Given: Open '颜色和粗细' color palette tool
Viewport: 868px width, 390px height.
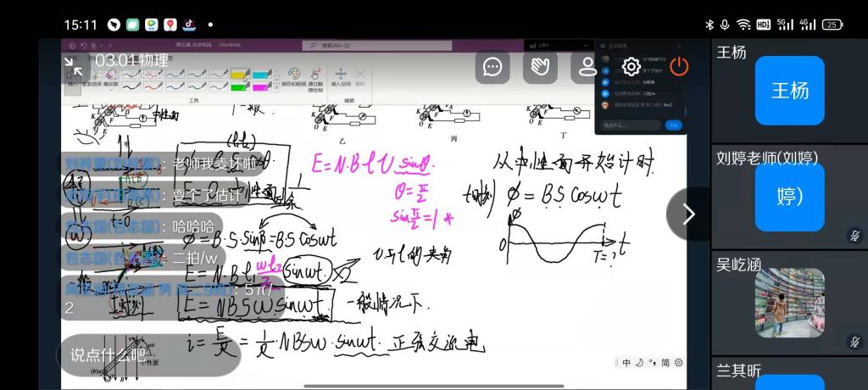Looking at the screenshot, I should 293,77.
